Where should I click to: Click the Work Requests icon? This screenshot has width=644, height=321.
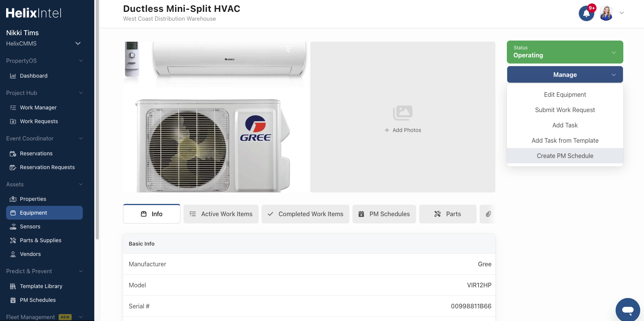click(x=13, y=121)
